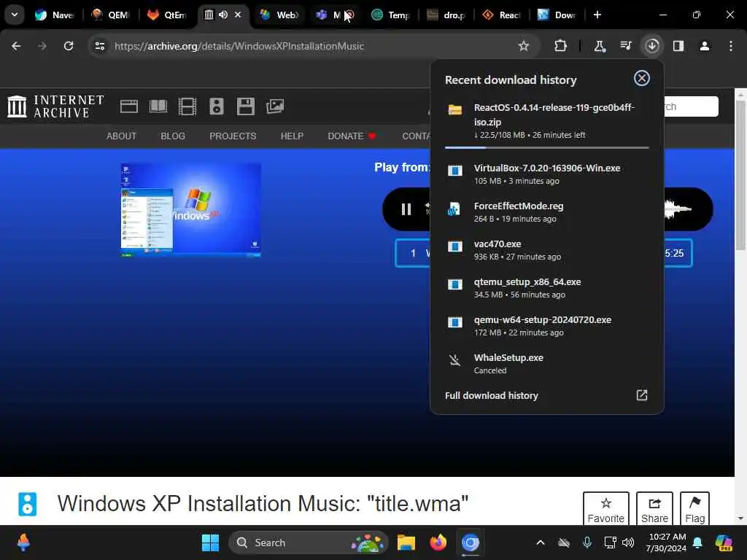Open File Explorer from taskbar
This screenshot has height=560, width=747.
(406, 542)
